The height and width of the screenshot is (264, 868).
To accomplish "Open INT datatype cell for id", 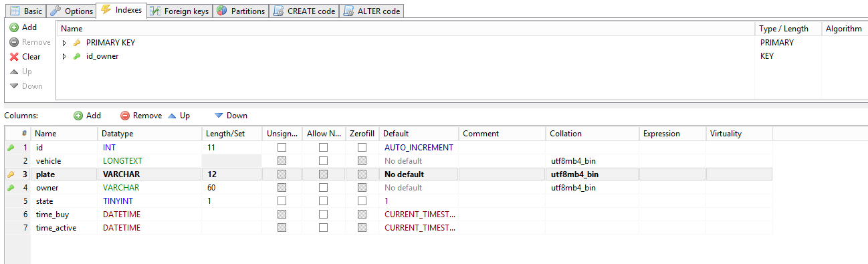I will tap(150, 148).
